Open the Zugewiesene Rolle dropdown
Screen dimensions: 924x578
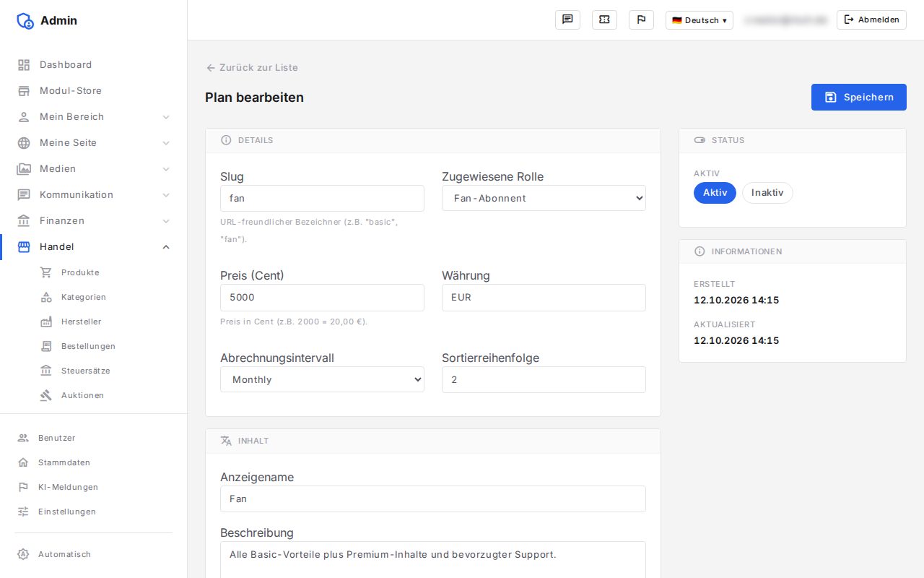pos(544,198)
